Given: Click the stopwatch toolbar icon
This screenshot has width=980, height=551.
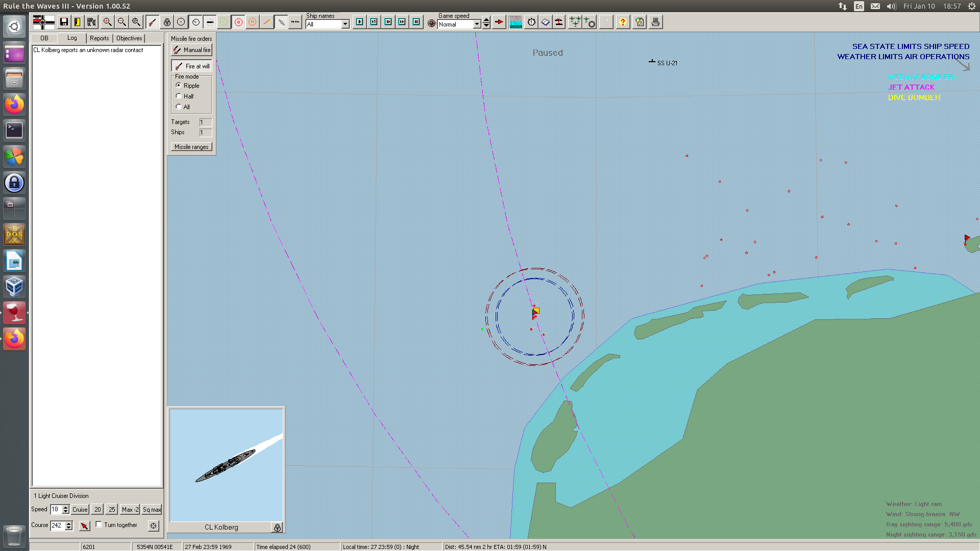Looking at the screenshot, I should [531, 22].
